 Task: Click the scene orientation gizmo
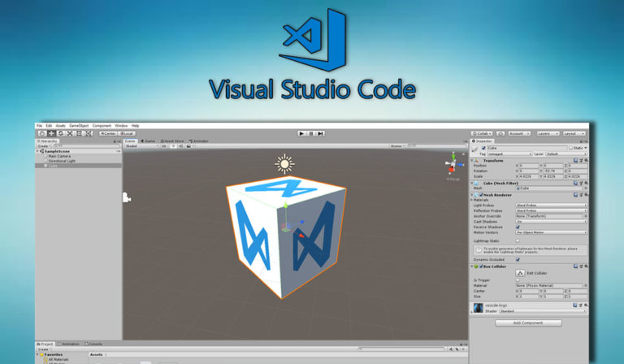click(x=453, y=164)
